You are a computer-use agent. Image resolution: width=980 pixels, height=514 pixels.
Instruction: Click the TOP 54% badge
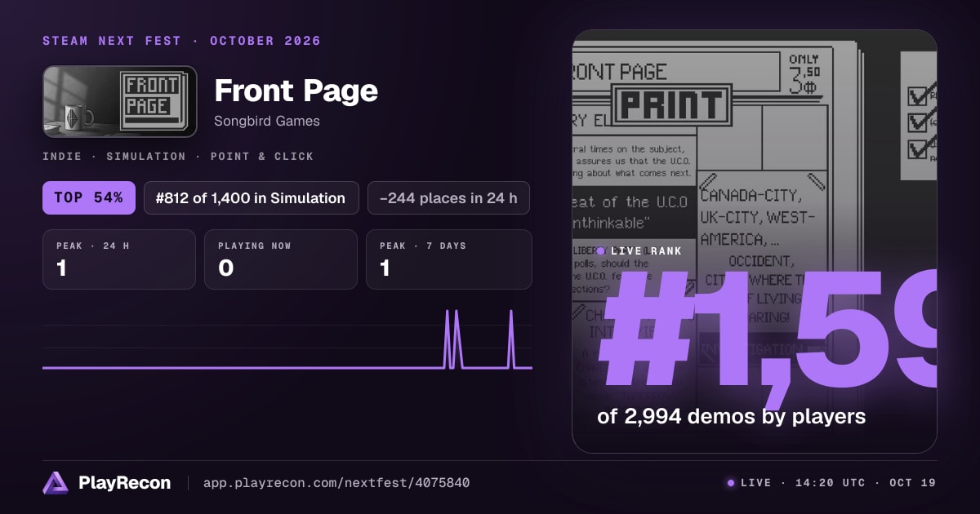point(89,197)
